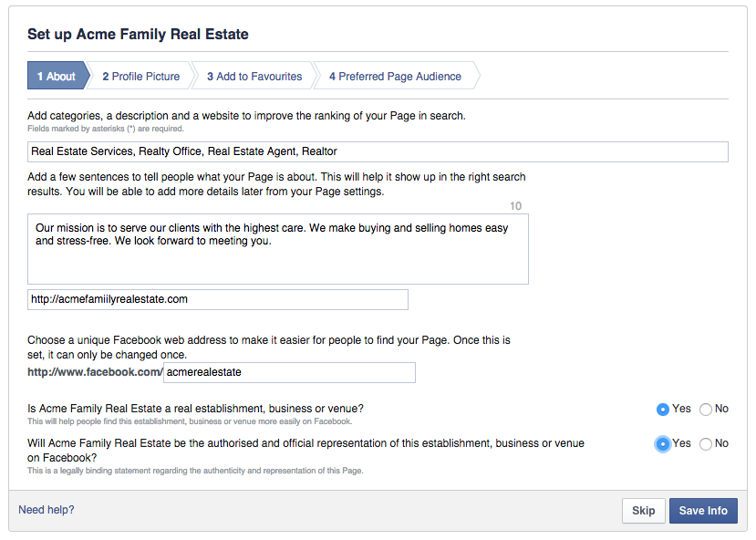Go to the 2 Profile Picture step

click(x=141, y=77)
